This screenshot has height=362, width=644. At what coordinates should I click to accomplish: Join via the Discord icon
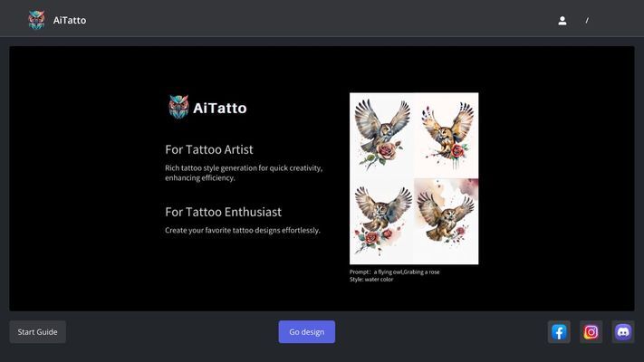coord(623,332)
